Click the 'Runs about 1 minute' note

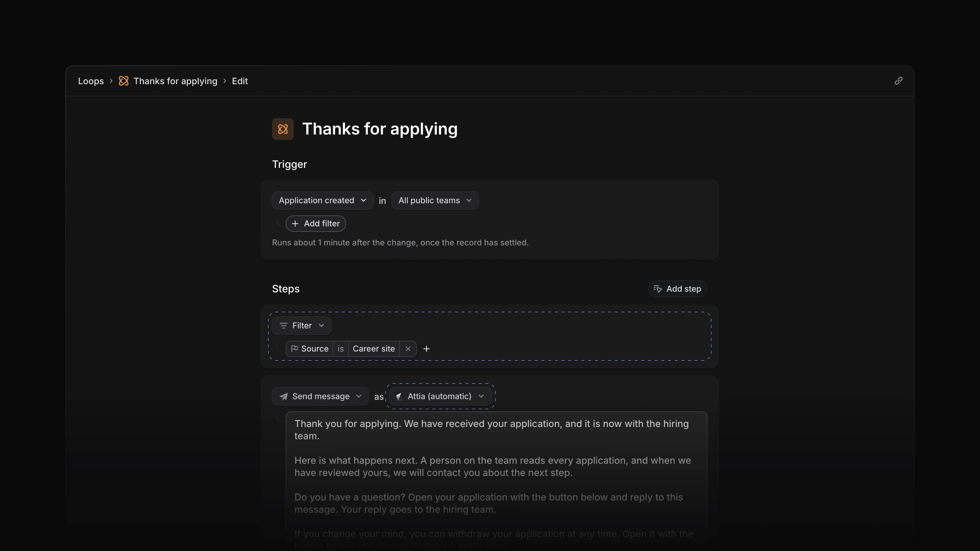point(400,243)
